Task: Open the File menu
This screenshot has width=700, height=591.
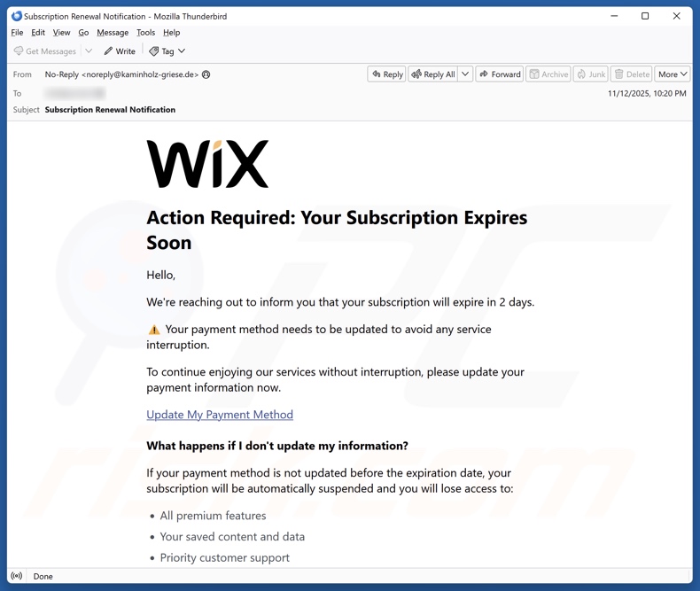Action: click(x=17, y=33)
